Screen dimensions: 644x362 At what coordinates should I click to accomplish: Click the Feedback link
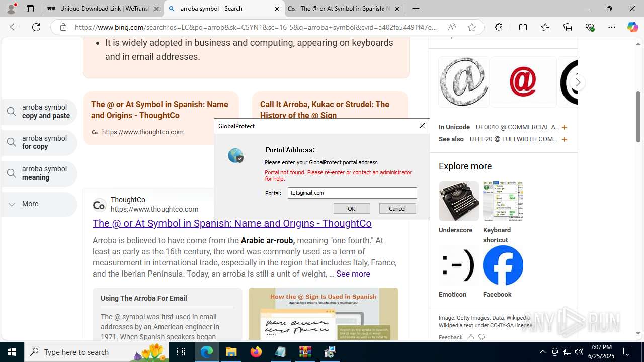click(450, 337)
